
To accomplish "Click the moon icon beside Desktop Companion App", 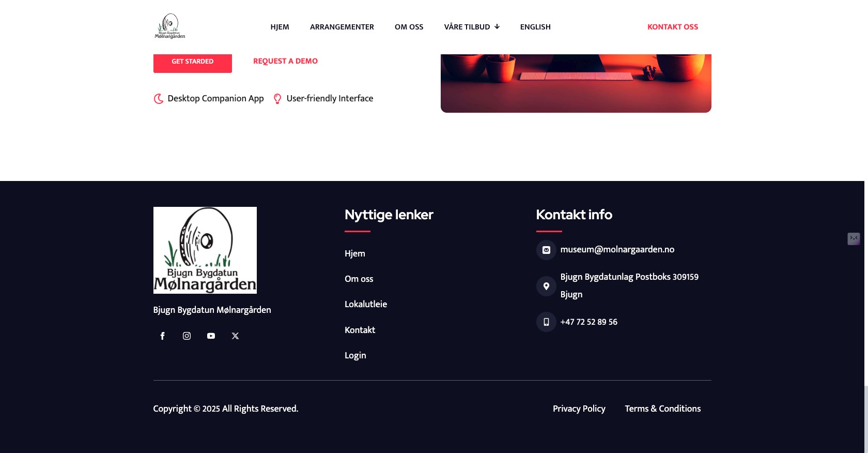I will point(159,99).
